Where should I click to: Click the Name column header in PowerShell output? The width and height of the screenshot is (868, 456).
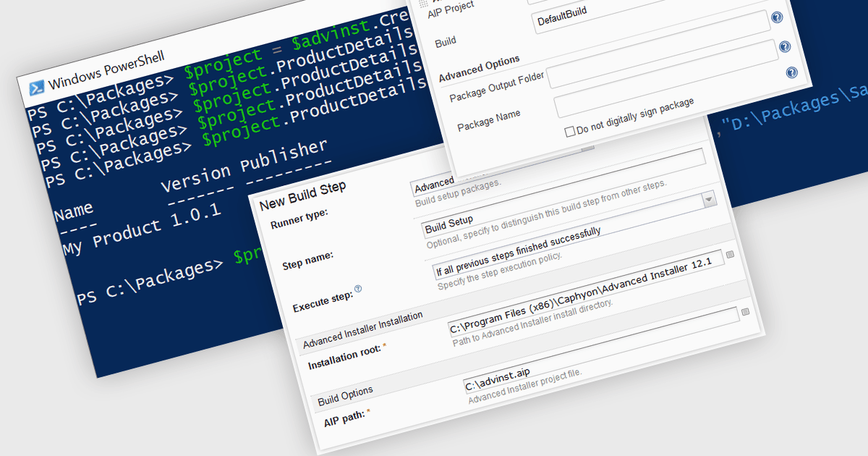pyautogui.click(x=74, y=211)
